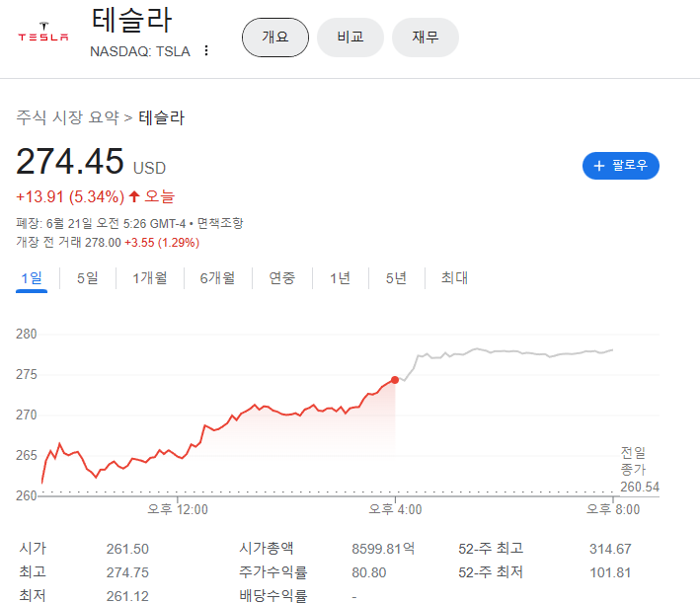
Task: Select the 1일 chart range
Action: pyautogui.click(x=32, y=278)
